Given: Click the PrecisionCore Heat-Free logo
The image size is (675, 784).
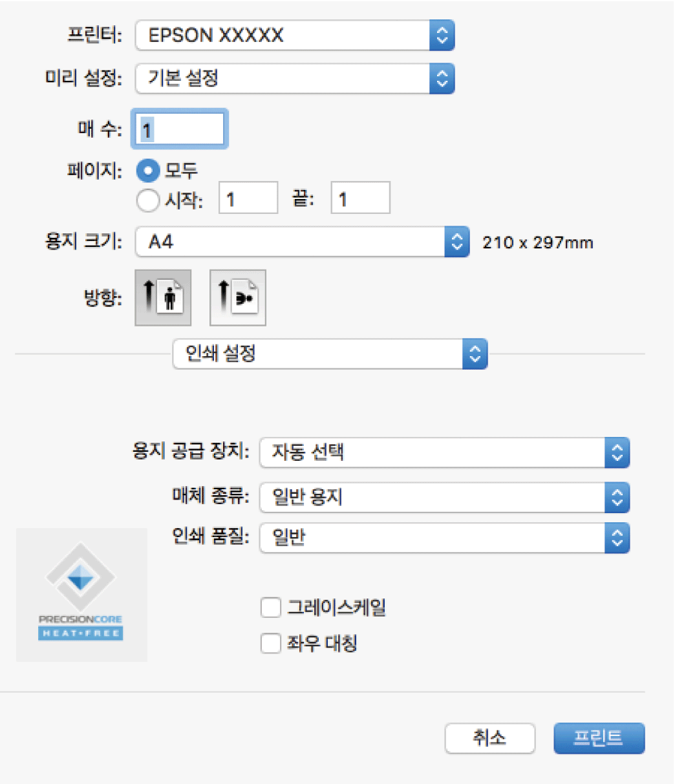Looking at the screenshot, I should pos(81,595).
